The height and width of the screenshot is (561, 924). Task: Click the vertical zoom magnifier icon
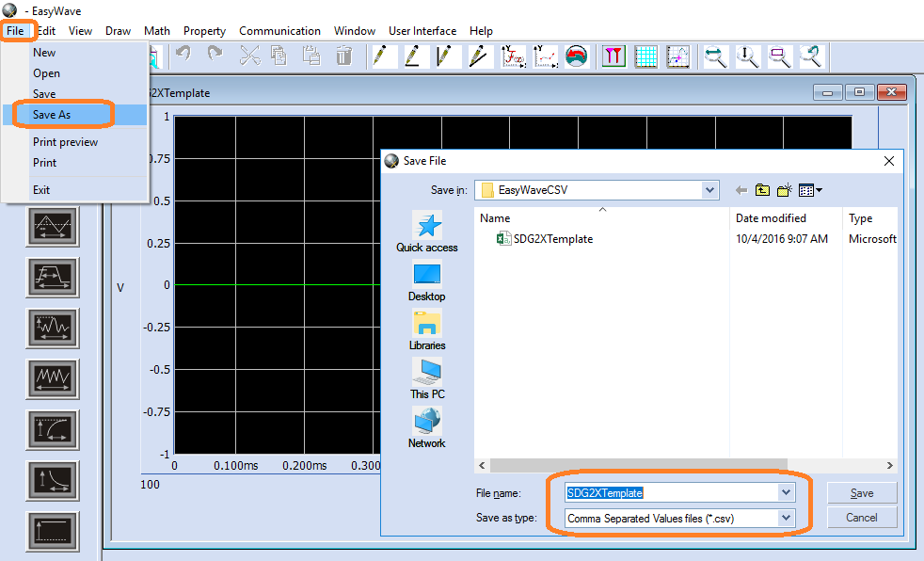(748, 56)
